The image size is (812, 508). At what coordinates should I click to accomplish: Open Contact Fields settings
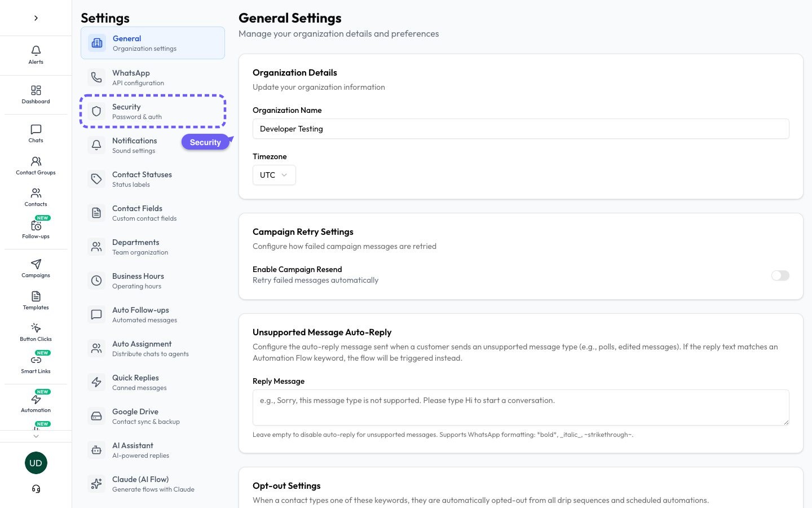[x=153, y=213]
